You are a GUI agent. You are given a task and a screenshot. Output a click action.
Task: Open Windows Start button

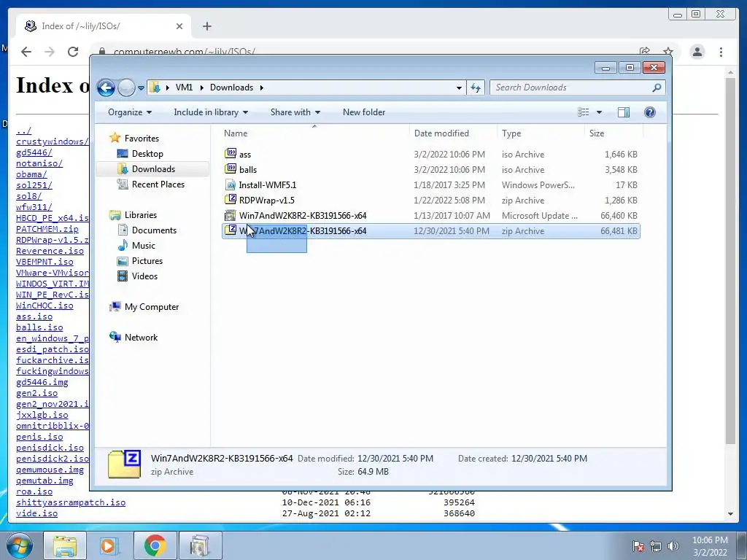[x=20, y=545]
